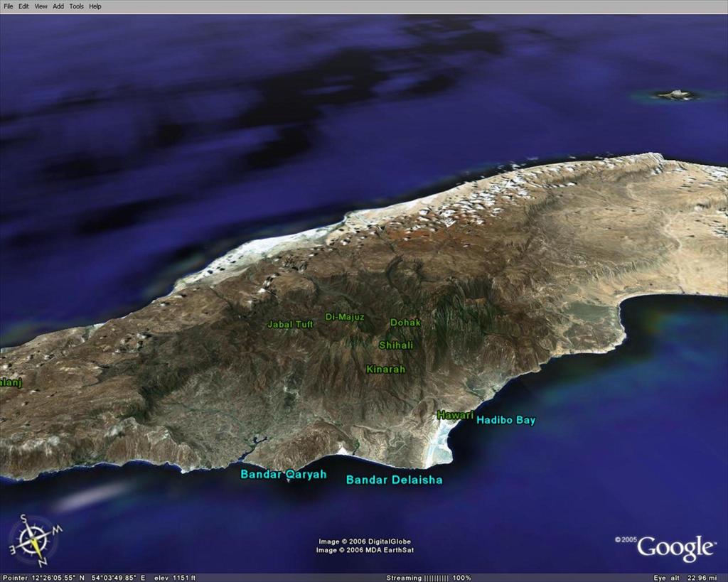The height and width of the screenshot is (582, 728).
Task: Click the Bandar Qaryah label
Action: pos(283,474)
